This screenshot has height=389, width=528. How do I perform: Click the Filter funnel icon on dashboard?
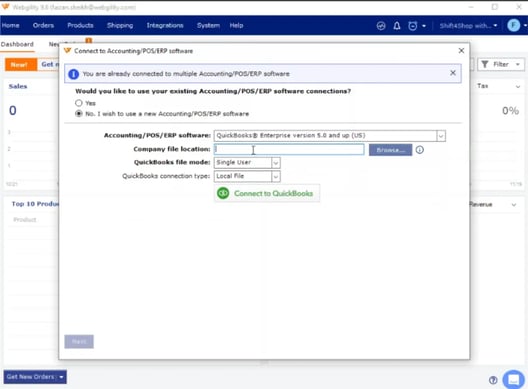point(485,64)
